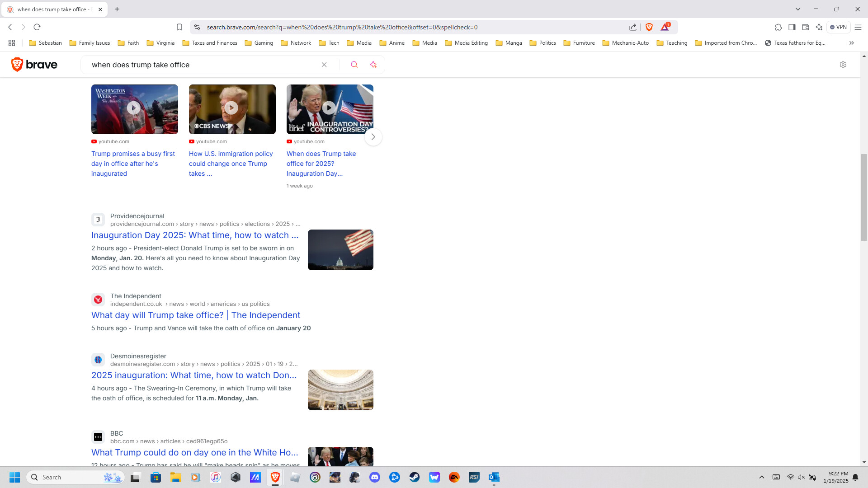The height and width of the screenshot is (488, 868).
Task: Open Outlook from the taskbar
Action: pos(494,477)
